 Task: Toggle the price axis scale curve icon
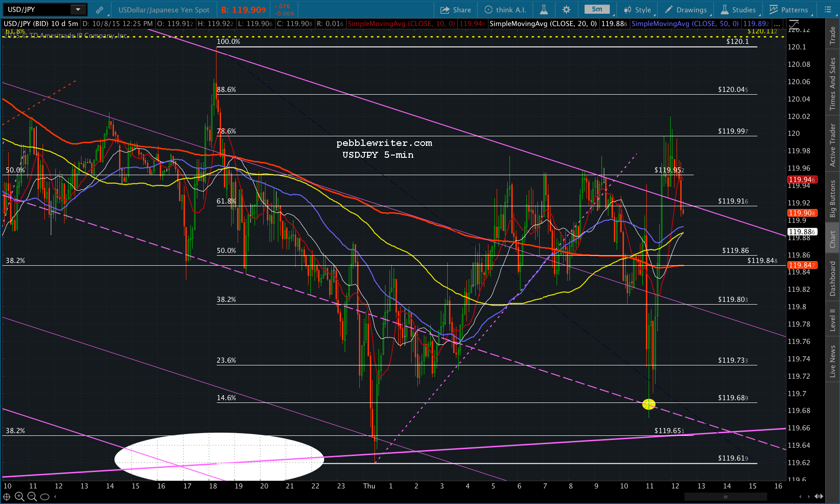tap(794, 24)
